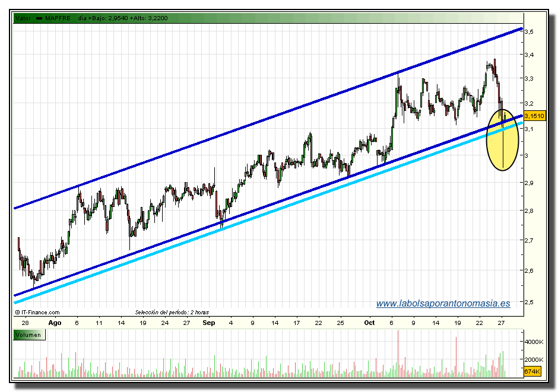Click the current price tag 3,1510

(x=534, y=116)
